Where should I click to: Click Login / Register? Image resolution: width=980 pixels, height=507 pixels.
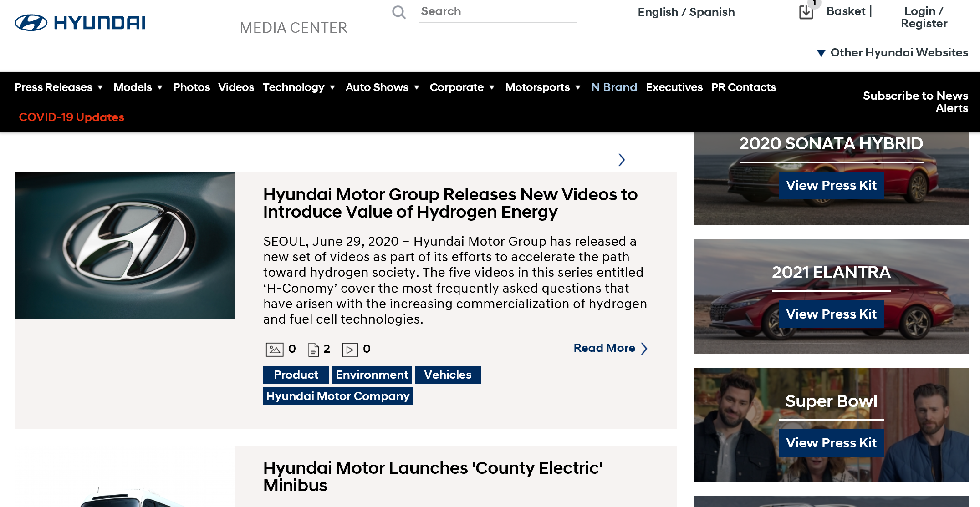(x=924, y=17)
